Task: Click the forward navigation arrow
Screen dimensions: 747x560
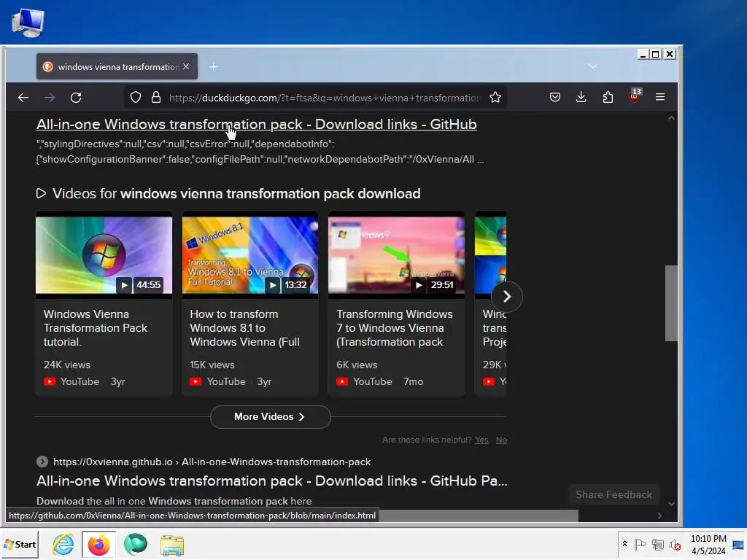Action: 50,98
